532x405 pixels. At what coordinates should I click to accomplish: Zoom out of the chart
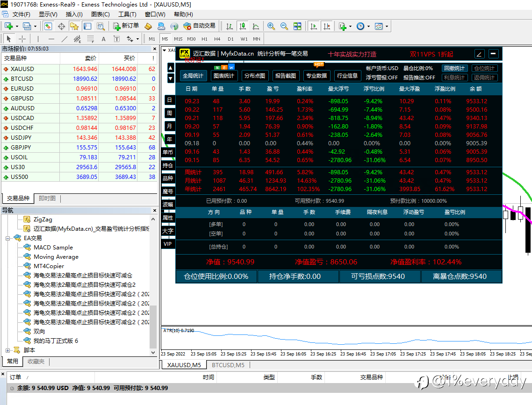pos(284,26)
